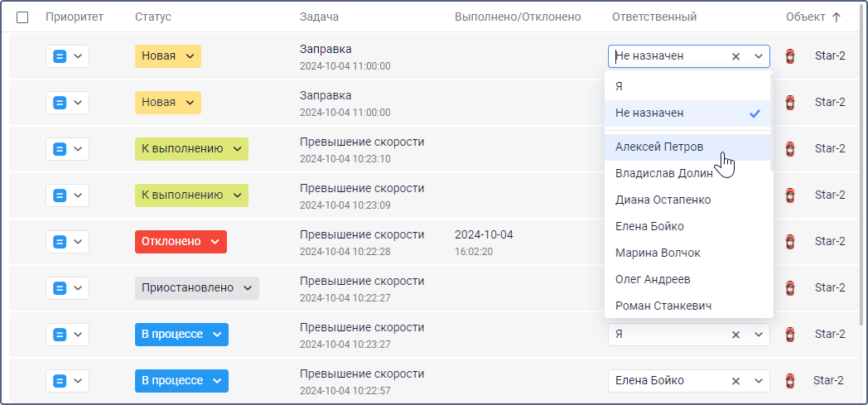Viewport: 868px width, 405px height.
Task: Click the sort arrow next to Объект
Action: click(x=836, y=17)
